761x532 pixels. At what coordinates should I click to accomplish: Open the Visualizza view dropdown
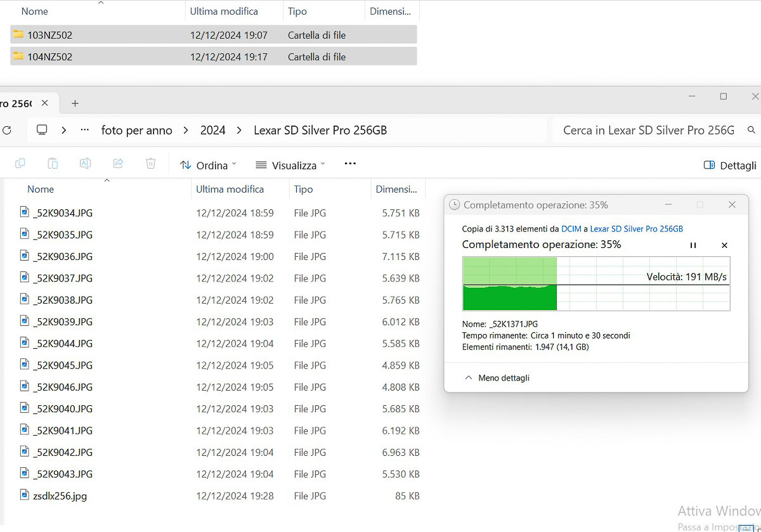click(290, 165)
